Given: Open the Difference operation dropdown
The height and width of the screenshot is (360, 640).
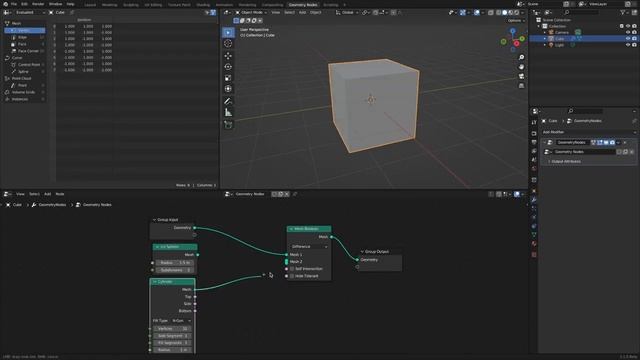Looking at the screenshot, I should (x=309, y=247).
